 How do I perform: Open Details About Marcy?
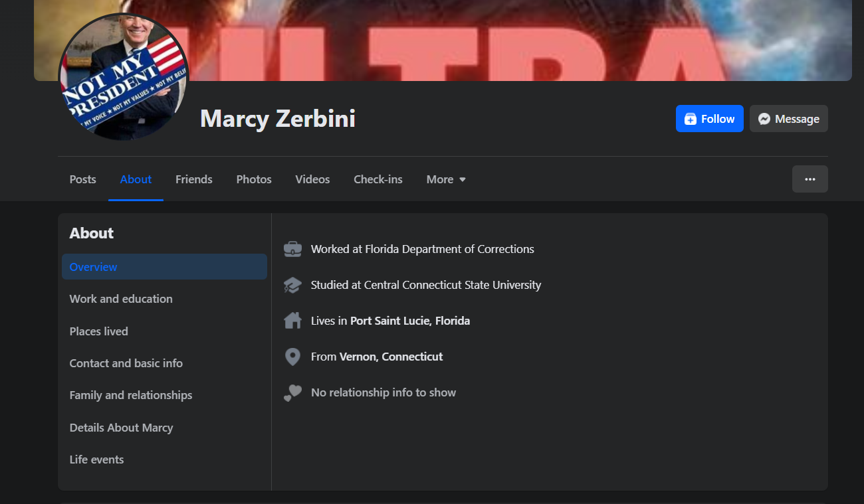(x=164, y=428)
